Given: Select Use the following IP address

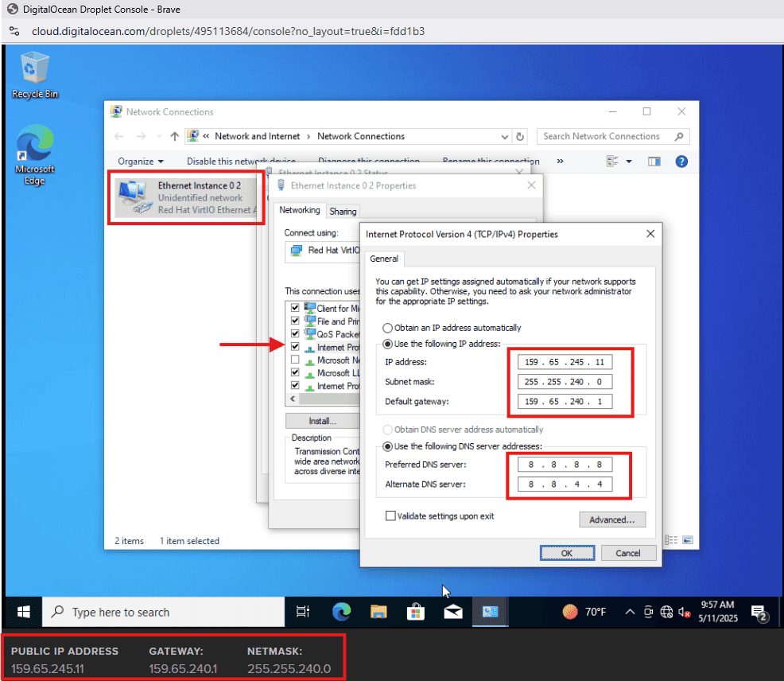Looking at the screenshot, I should [x=387, y=344].
